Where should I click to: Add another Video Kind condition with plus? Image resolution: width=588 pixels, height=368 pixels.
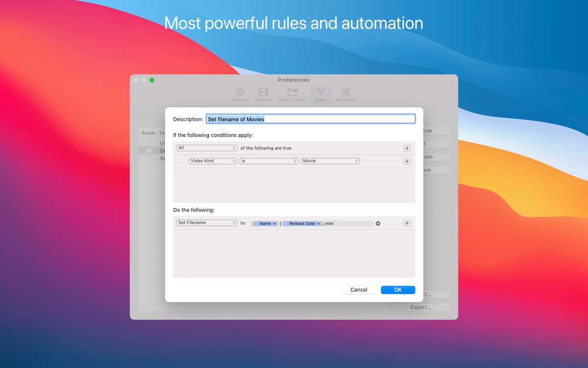pyautogui.click(x=407, y=161)
